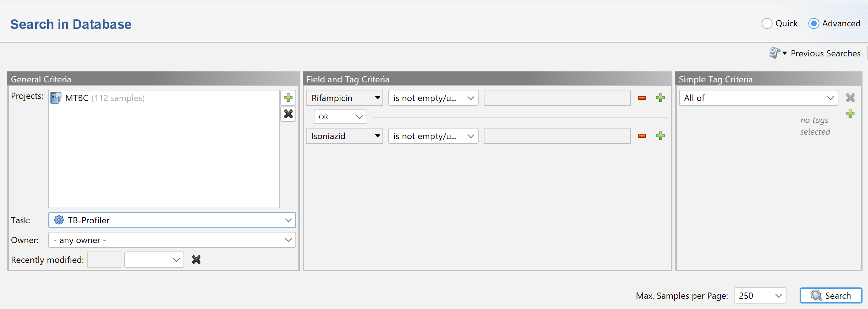Select the Quick search mode
This screenshot has height=309, width=868.
coord(767,24)
